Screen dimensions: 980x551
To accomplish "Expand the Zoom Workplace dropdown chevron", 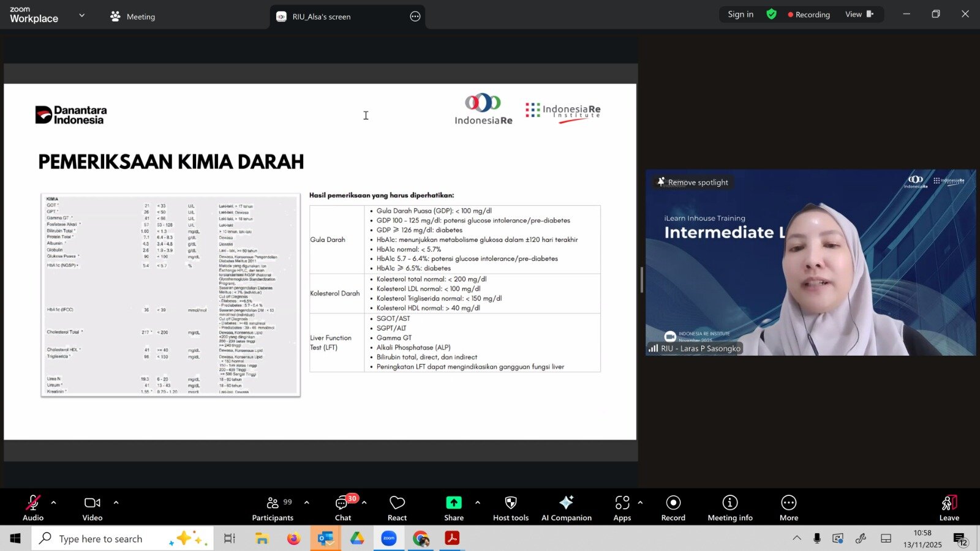I will [81, 15].
